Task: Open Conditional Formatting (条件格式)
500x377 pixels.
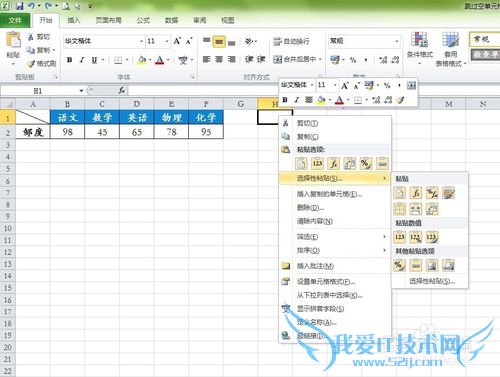Action: point(420,48)
